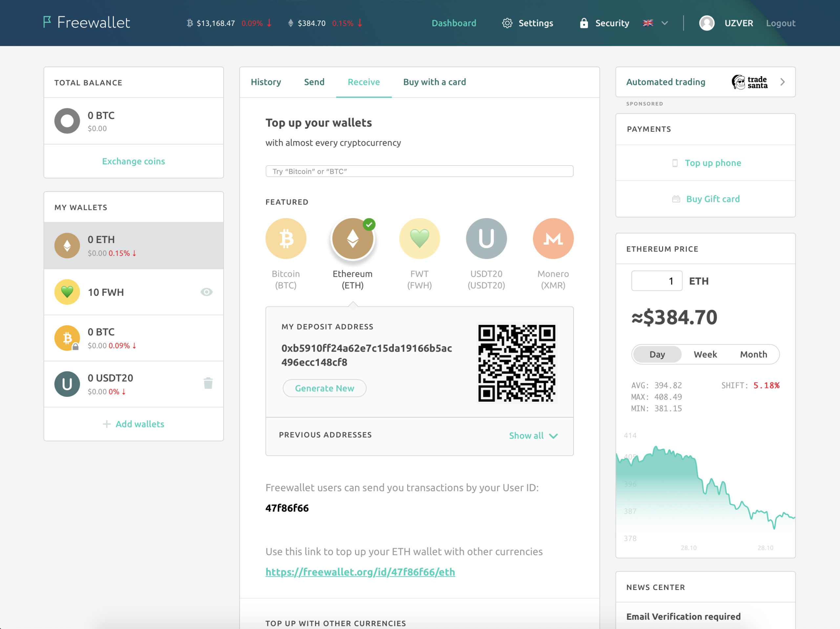This screenshot has height=629, width=840.
Task: Select the 0 USDT20 wallet icon
Action: click(67, 384)
